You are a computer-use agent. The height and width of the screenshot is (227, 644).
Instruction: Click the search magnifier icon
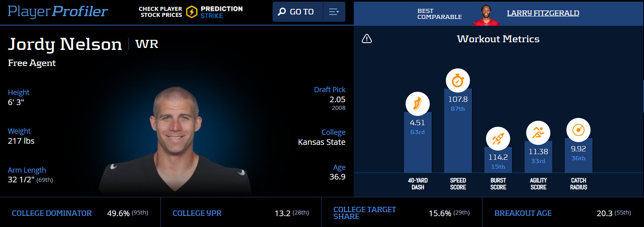(282, 12)
